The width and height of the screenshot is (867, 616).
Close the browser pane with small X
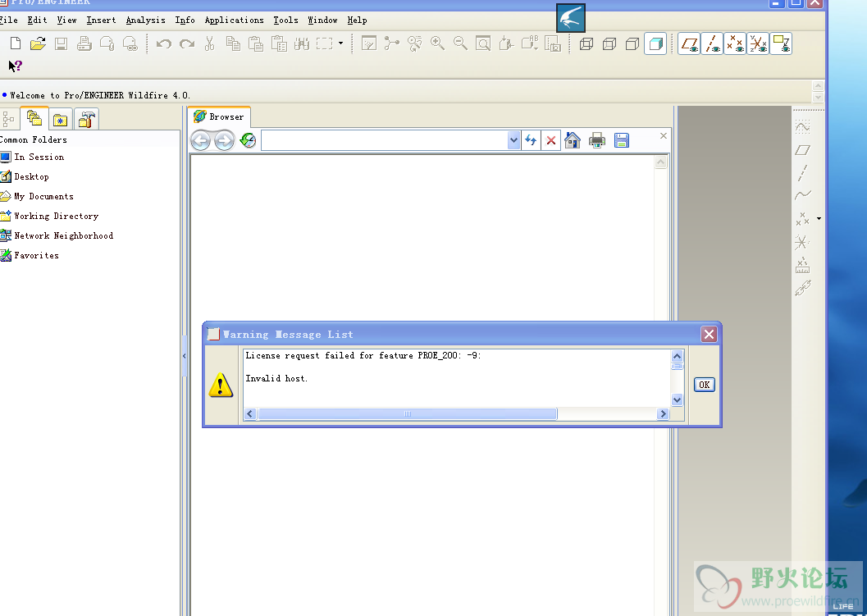[x=664, y=135]
